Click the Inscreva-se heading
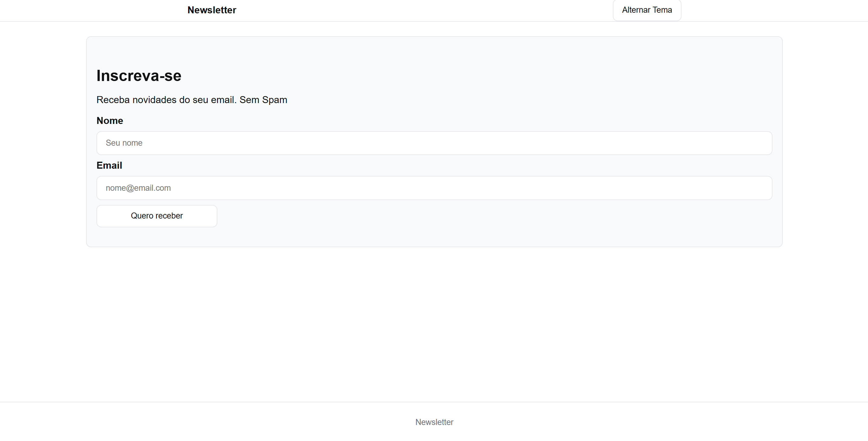Viewport: 868px width, 441px height. pyautogui.click(x=139, y=76)
